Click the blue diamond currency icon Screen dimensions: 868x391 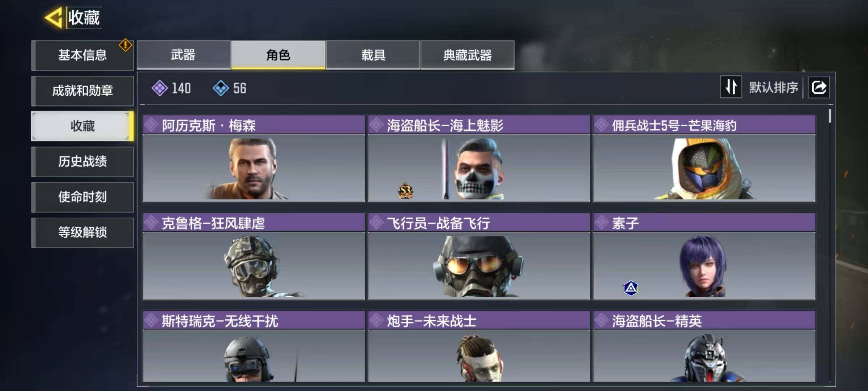(x=221, y=88)
